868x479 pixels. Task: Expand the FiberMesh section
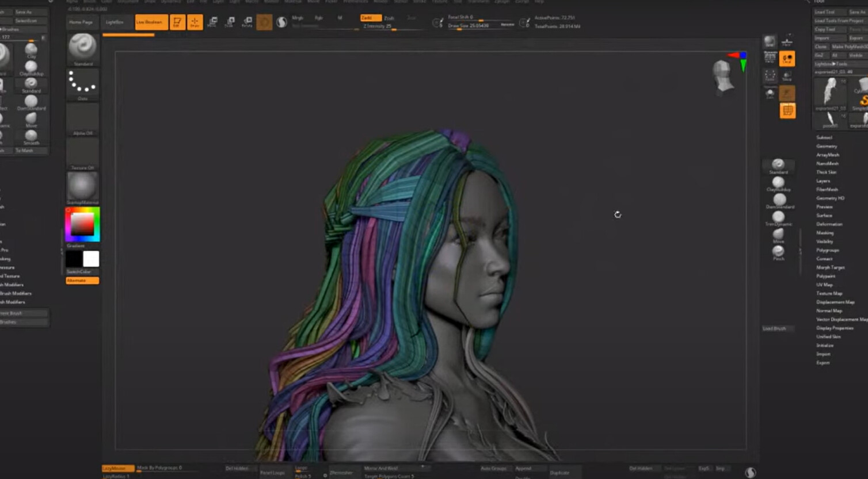click(827, 189)
